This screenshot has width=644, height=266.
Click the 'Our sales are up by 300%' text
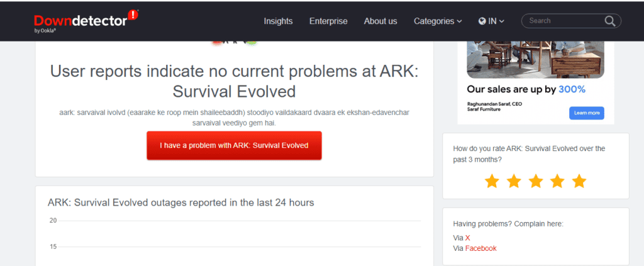[526, 89]
